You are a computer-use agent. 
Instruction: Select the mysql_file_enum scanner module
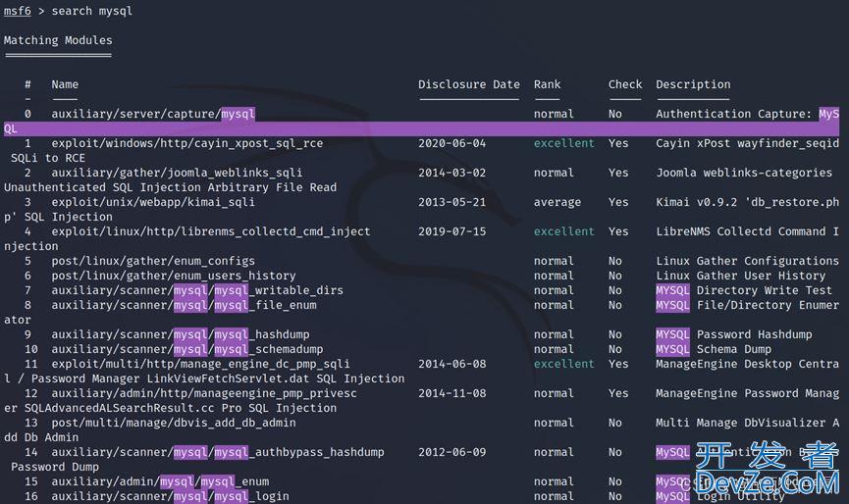185,305
